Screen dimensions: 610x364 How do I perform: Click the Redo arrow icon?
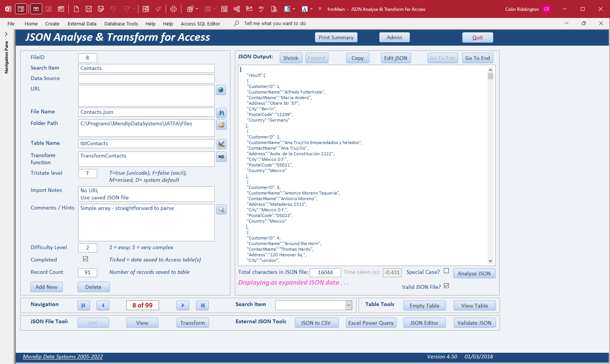127,9
